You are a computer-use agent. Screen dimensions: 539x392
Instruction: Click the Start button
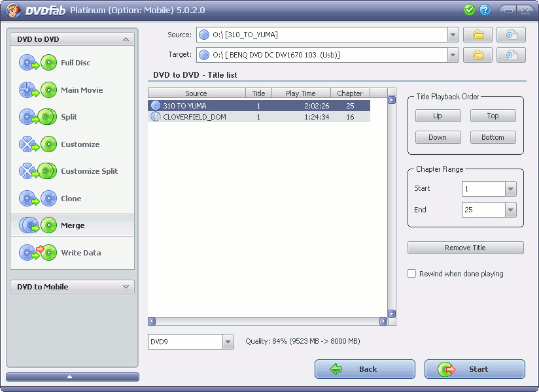click(x=475, y=369)
